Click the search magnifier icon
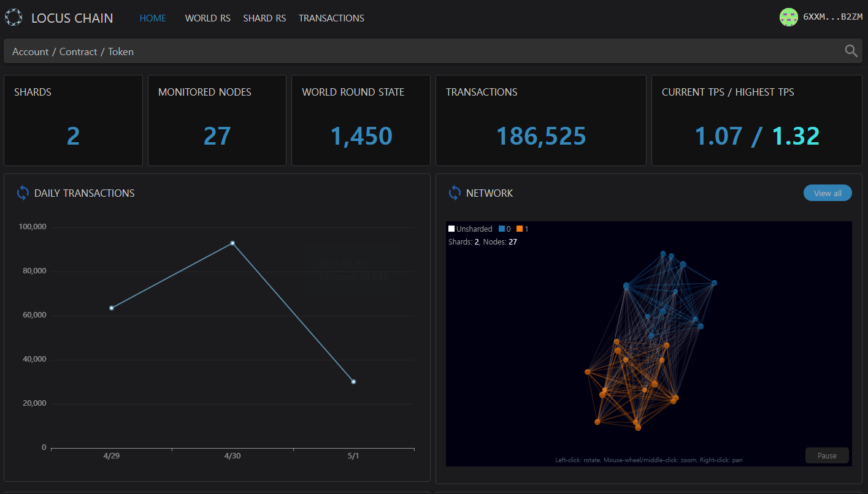The height and width of the screenshot is (494, 868). (851, 51)
